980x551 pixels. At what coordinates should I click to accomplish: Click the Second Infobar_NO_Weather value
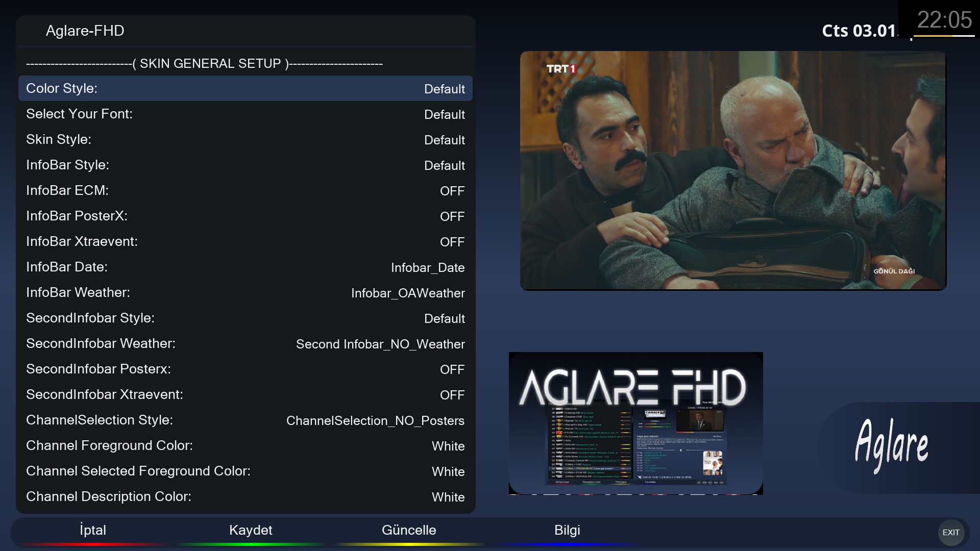click(380, 344)
